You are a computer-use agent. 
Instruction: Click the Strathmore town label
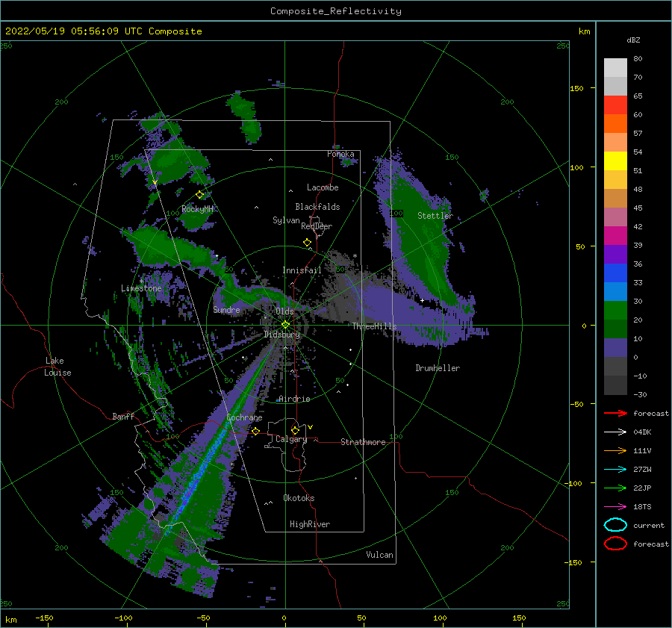pyautogui.click(x=363, y=442)
